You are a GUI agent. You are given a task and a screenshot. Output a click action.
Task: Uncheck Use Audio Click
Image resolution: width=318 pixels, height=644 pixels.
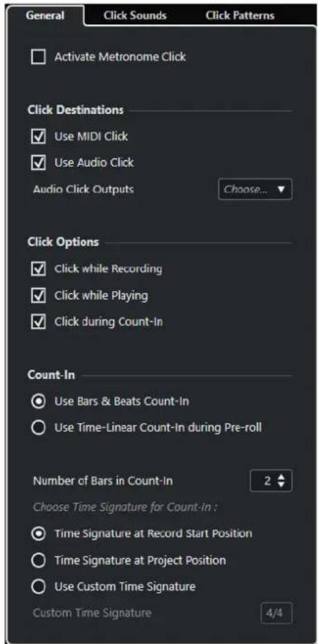click(x=39, y=163)
